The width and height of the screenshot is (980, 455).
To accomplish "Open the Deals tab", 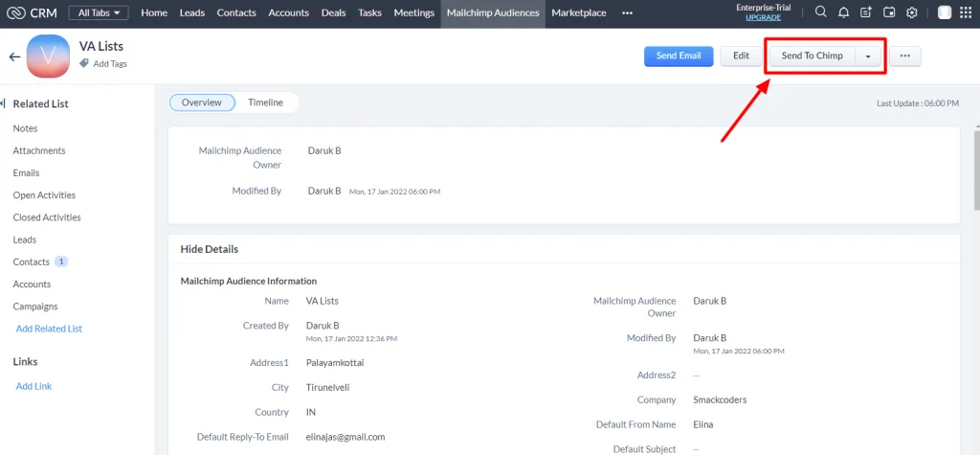I will (x=334, y=13).
